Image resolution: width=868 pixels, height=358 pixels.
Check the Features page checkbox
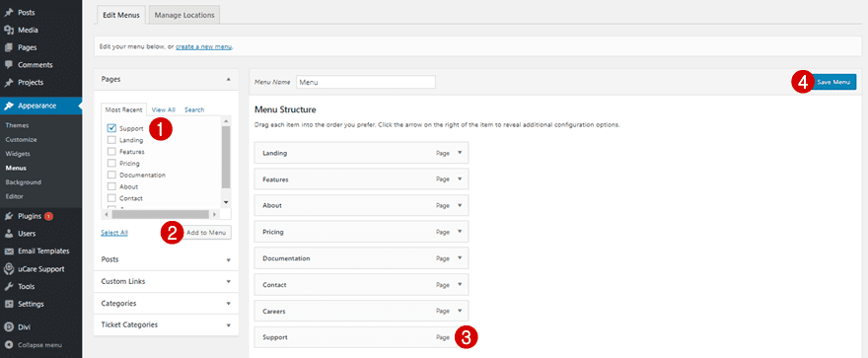111,152
